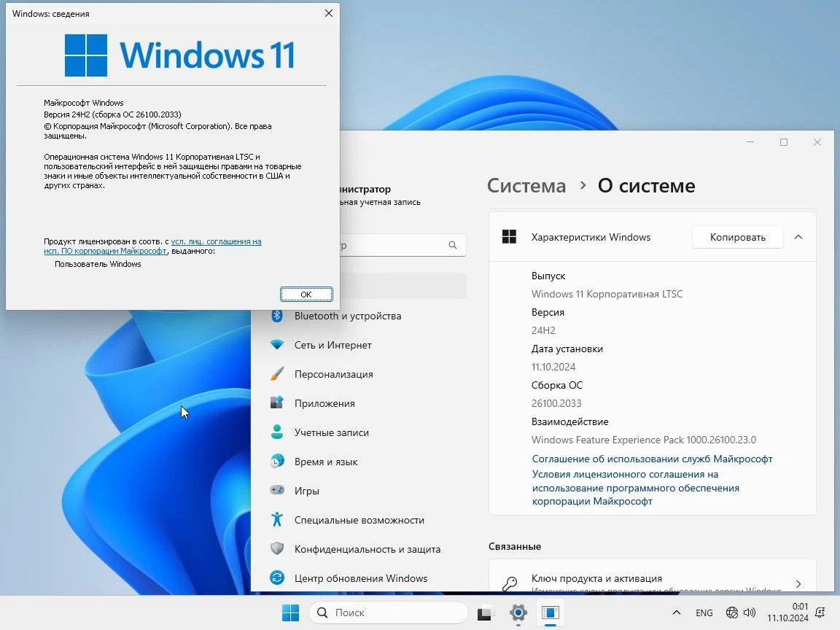Viewport: 840px width, 630px height.
Task: Click the winver app icon on taskbar
Action: coord(551,612)
